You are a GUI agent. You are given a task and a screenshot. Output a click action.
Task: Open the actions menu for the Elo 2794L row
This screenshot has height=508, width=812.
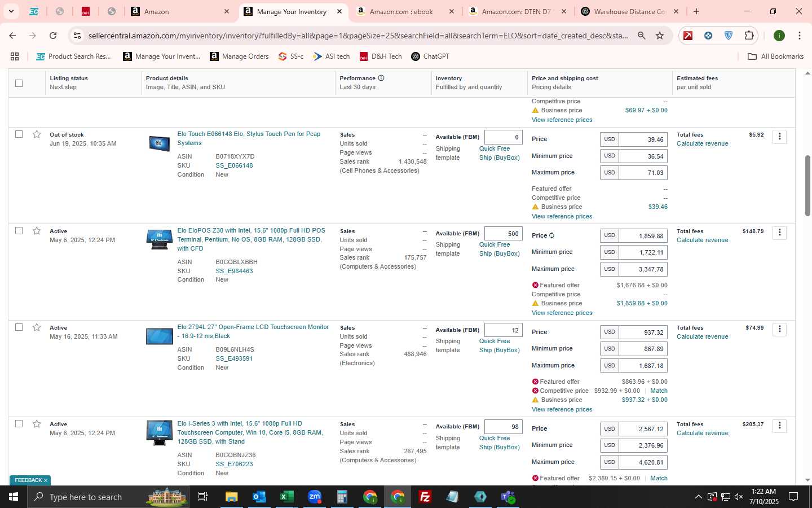coord(780,330)
